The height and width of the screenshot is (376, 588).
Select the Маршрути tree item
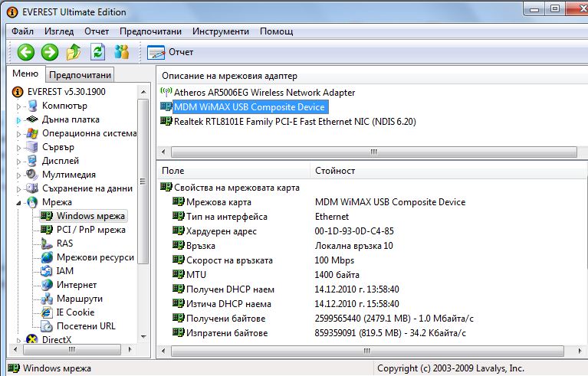tap(79, 299)
